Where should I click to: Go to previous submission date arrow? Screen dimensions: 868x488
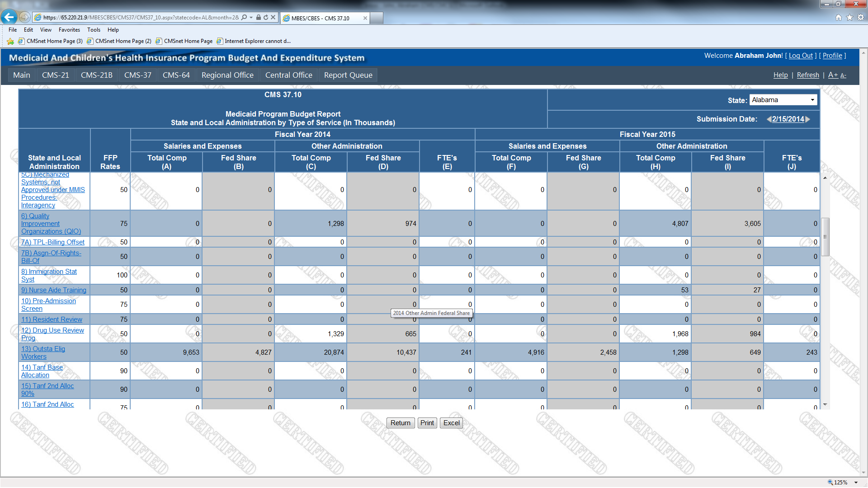[769, 119]
